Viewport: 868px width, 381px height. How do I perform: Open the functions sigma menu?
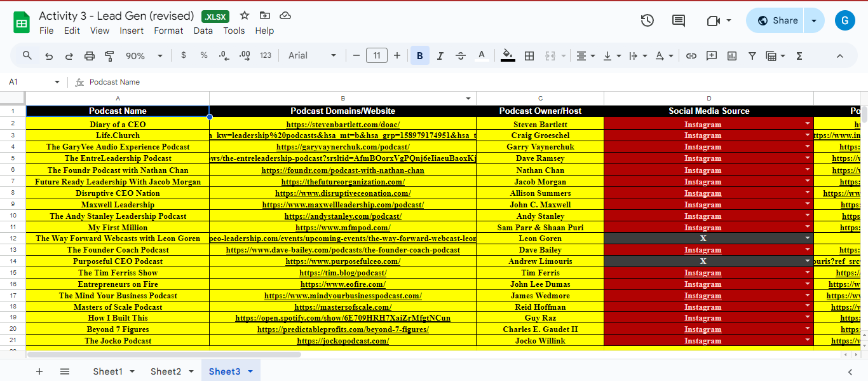799,56
